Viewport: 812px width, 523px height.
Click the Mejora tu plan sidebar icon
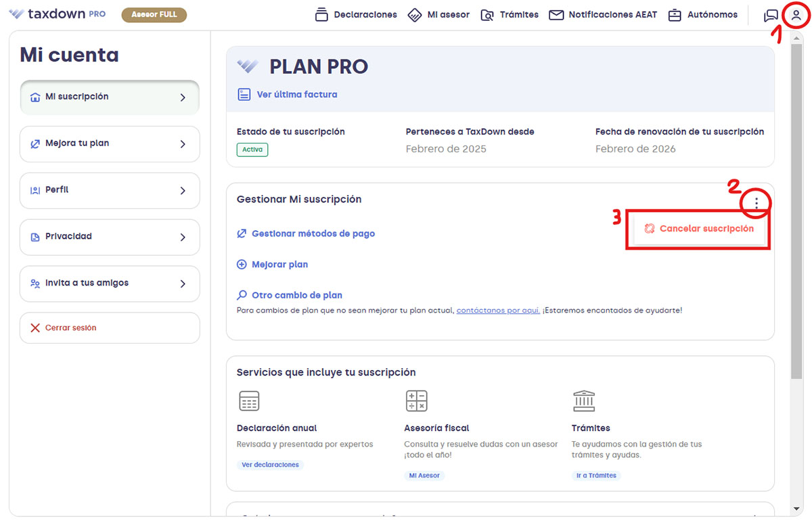pos(35,144)
